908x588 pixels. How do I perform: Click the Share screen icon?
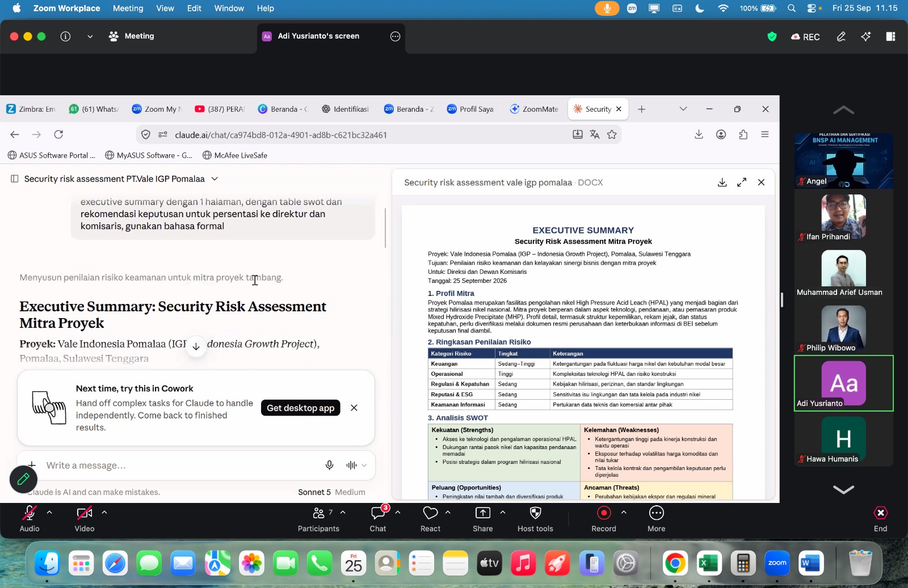point(483,513)
